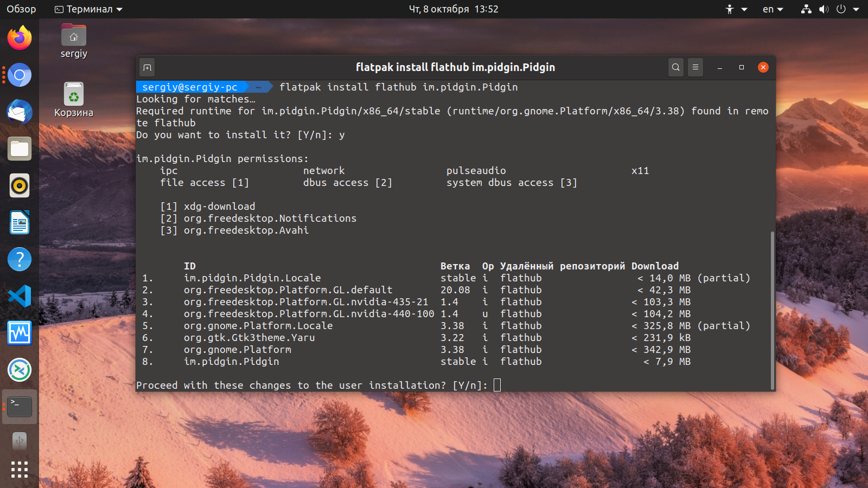Click the Обзор activities button
868x488 pixels.
(21, 9)
